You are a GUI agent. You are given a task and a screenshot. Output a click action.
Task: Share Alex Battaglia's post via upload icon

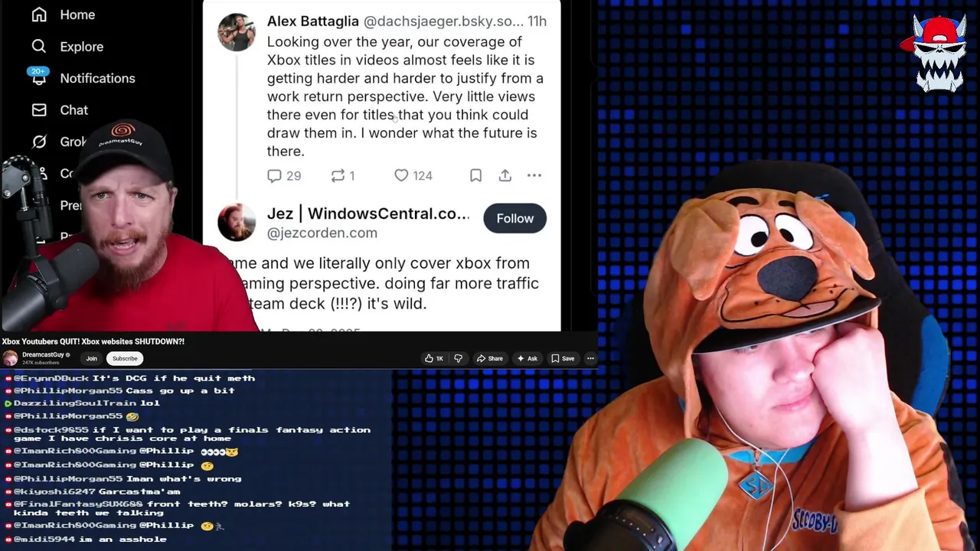click(505, 176)
